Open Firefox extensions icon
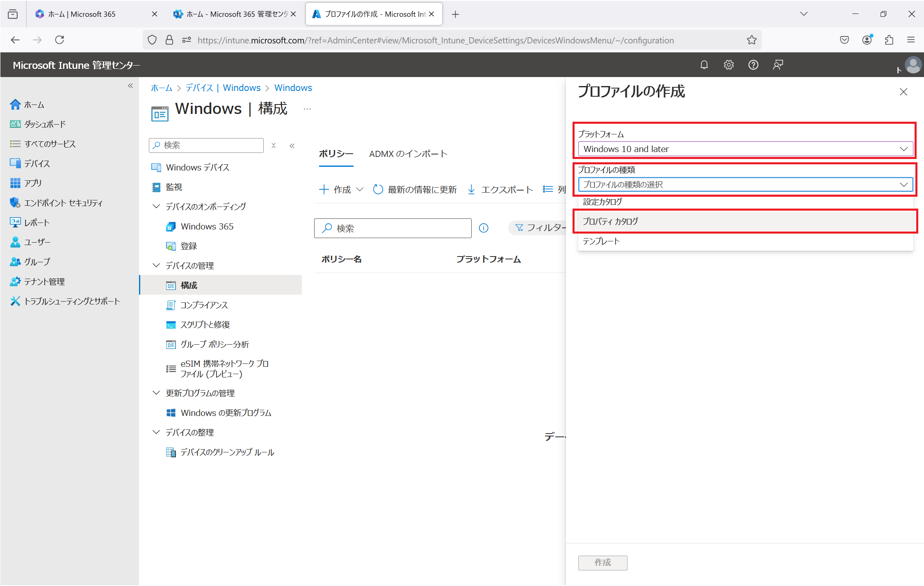The height and width of the screenshot is (586, 924). click(x=889, y=40)
